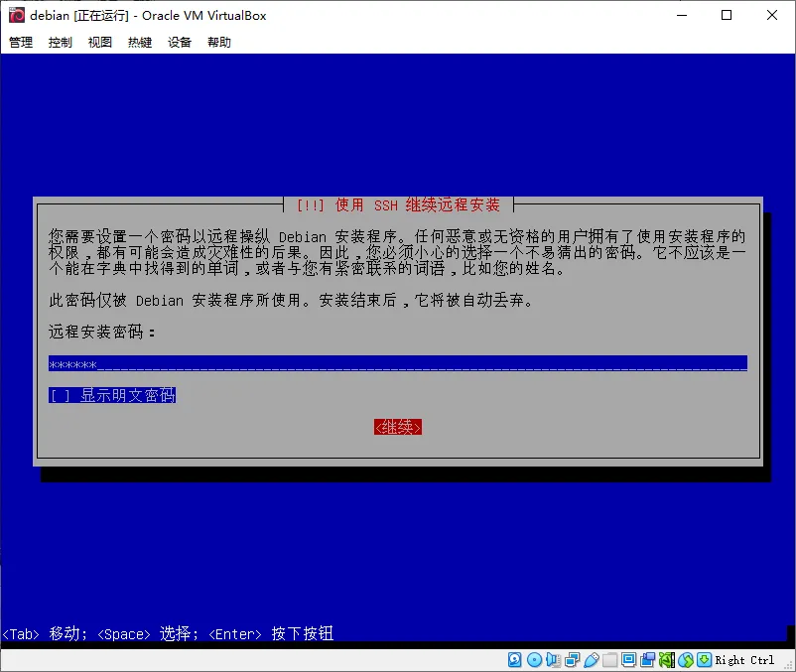The width and height of the screenshot is (796, 672).
Task: Click the hard disk activity status icon
Action: 515,660
